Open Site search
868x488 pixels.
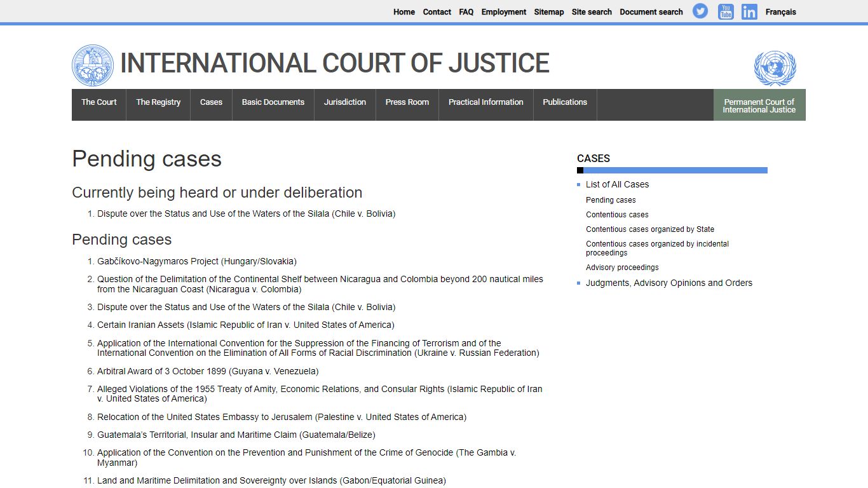click(x=592, y=12)
